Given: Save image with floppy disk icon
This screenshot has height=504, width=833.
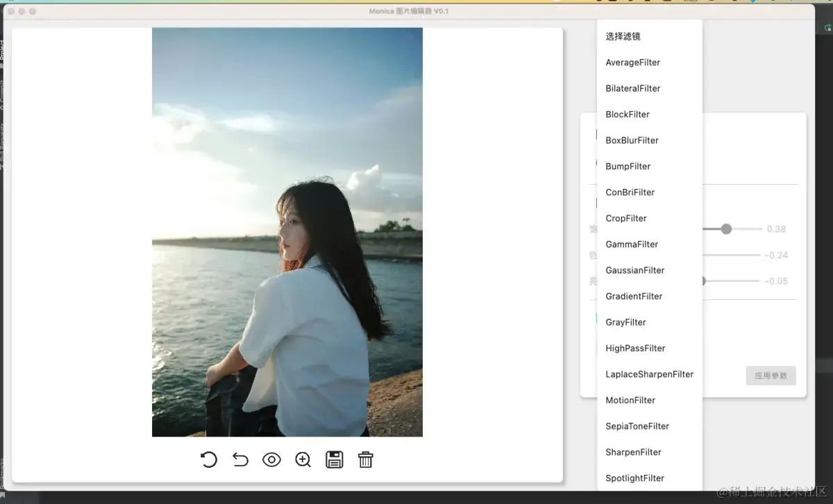Looking at the screenshot, I should (x=335, y=460).
